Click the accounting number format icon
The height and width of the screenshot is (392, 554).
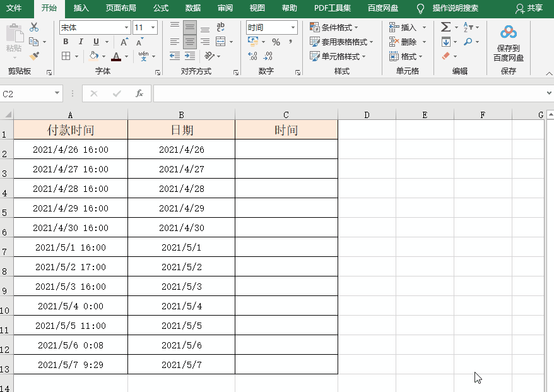(x=253, y=42)
